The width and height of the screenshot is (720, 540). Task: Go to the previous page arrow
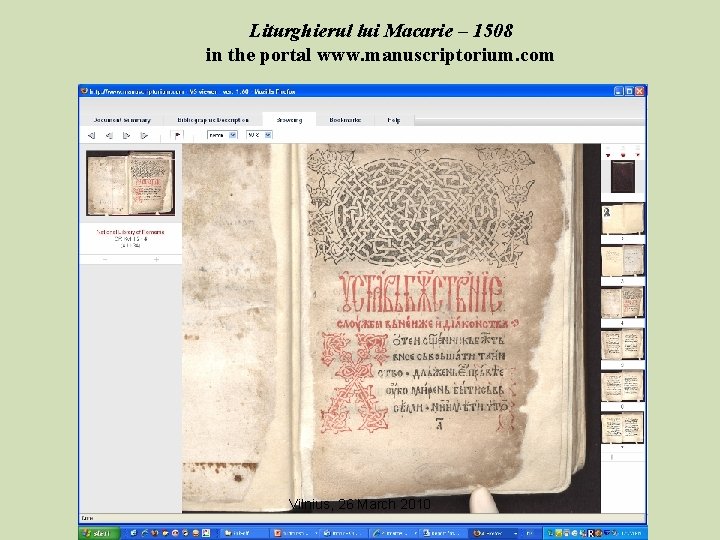[109, 135]
